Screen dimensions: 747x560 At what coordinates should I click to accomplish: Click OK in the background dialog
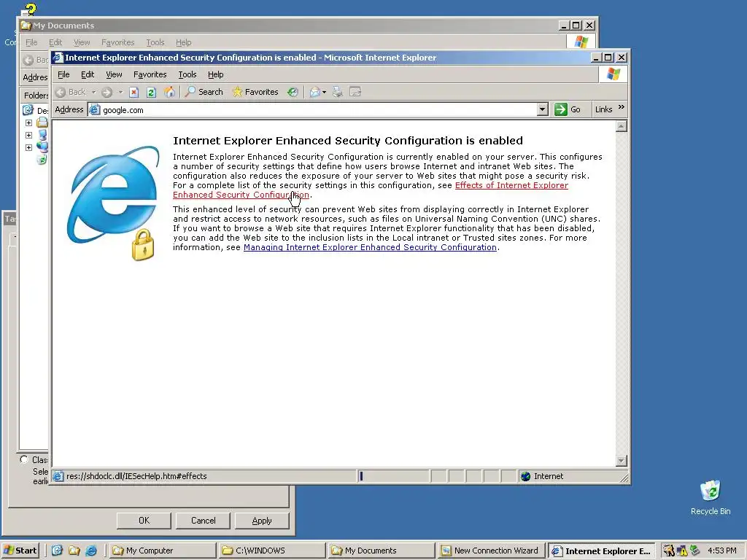tap(144, 521)
